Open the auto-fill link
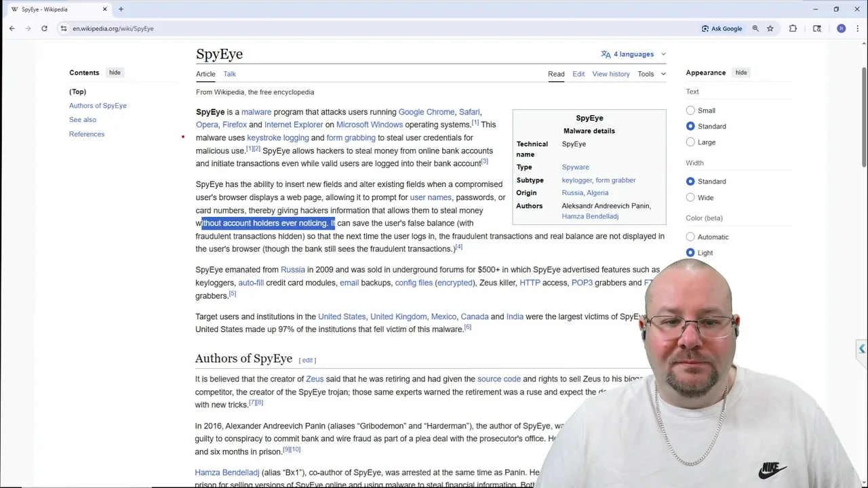The height and width of the screenshot is (488, 868). pos(251,283)
